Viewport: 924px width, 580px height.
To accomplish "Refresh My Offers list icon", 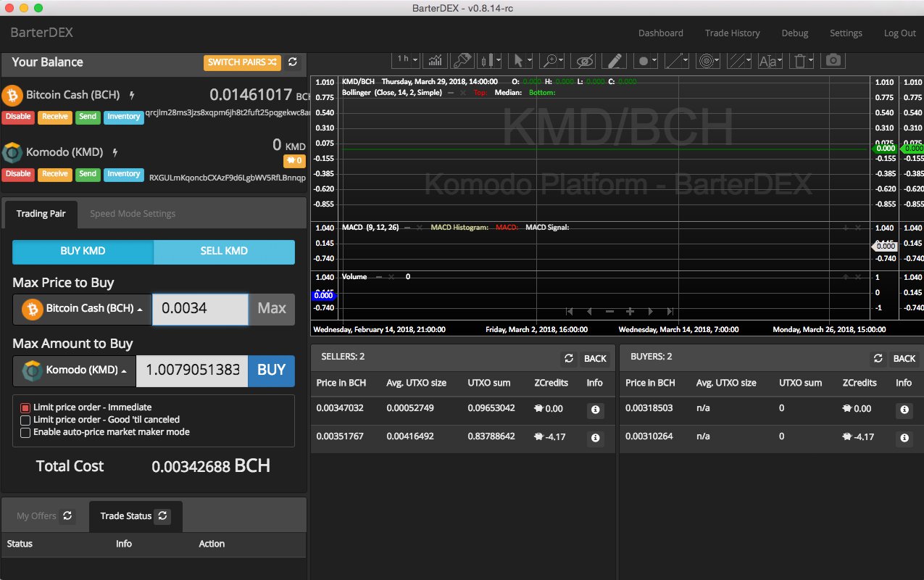I will 67,515.
